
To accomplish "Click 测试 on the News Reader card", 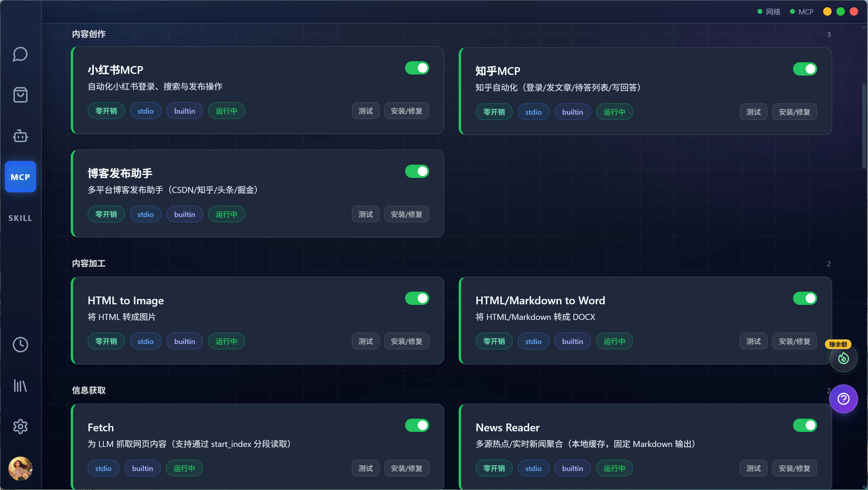I will [x=753, y=468].
